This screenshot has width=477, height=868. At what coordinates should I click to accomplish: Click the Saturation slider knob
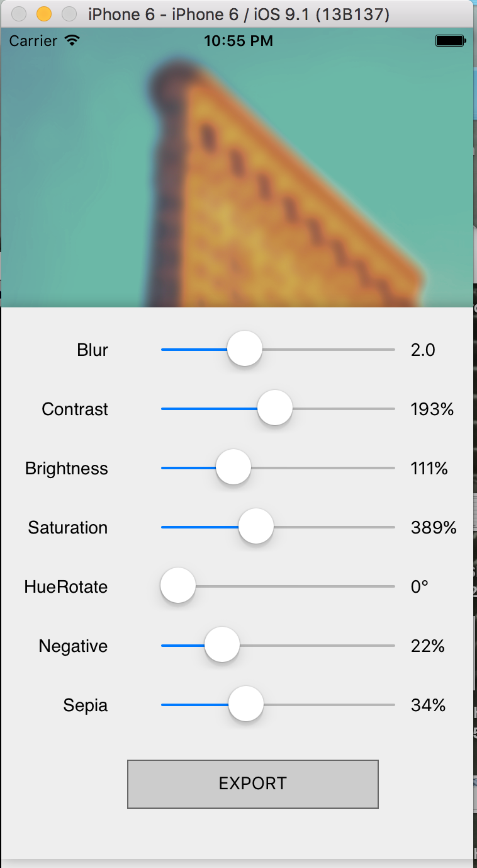click(256, 527)
